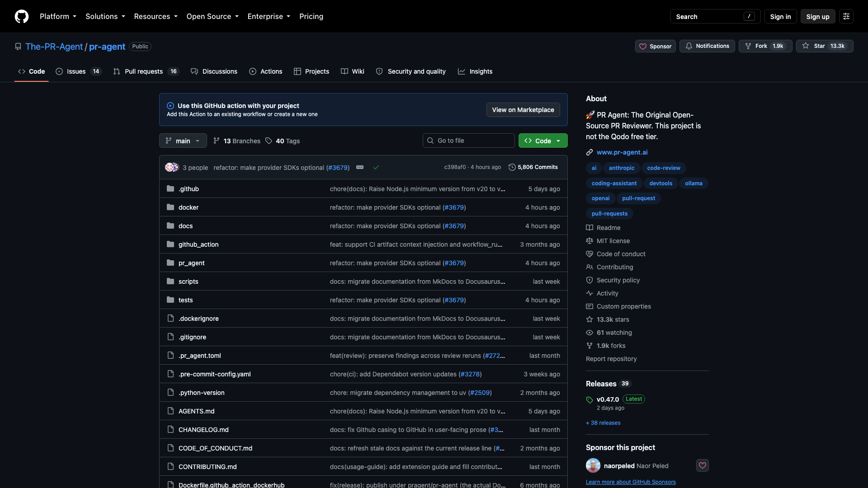Screen dimensions: 868x488
Task: Click the Sponsor heart button
Action: [x=655, y=46]
